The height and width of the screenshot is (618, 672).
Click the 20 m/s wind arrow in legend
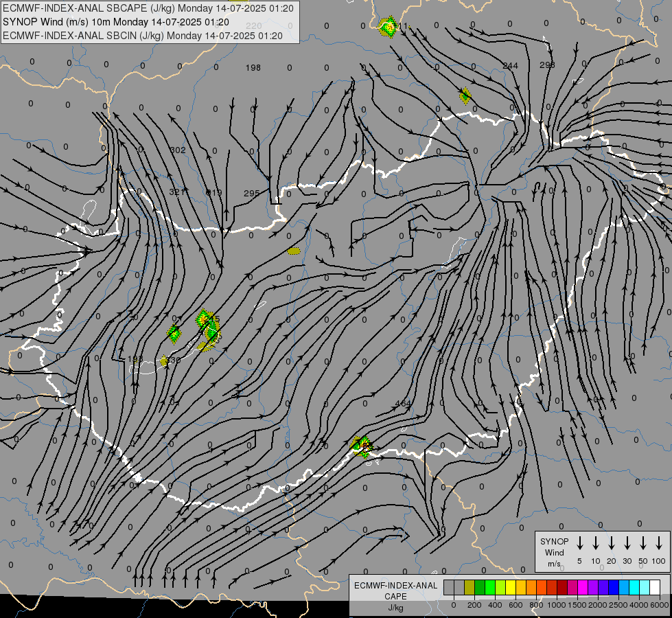612,543
